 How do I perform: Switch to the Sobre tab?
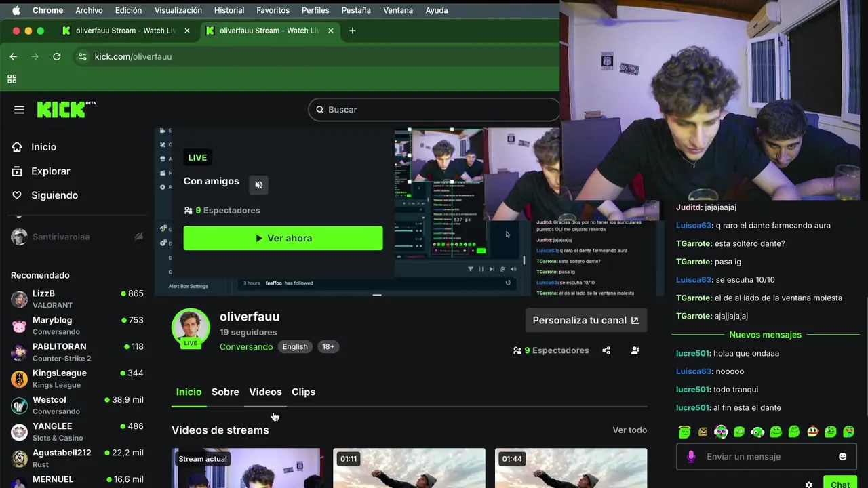coord(225,392)
